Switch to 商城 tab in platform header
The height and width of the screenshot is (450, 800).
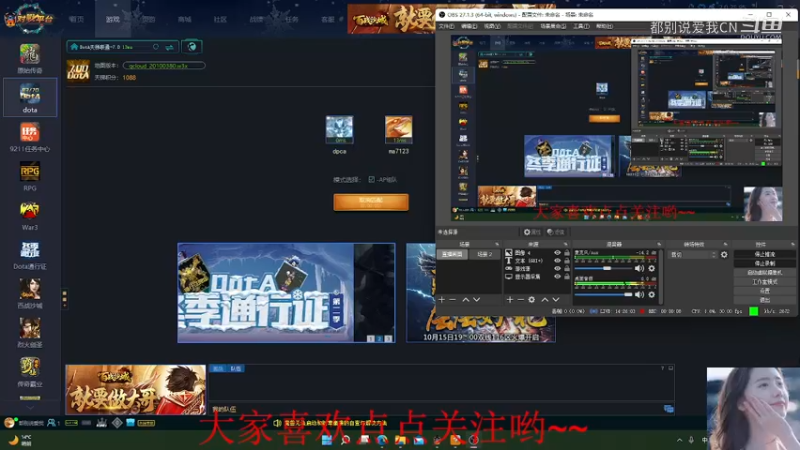[185, 19]
